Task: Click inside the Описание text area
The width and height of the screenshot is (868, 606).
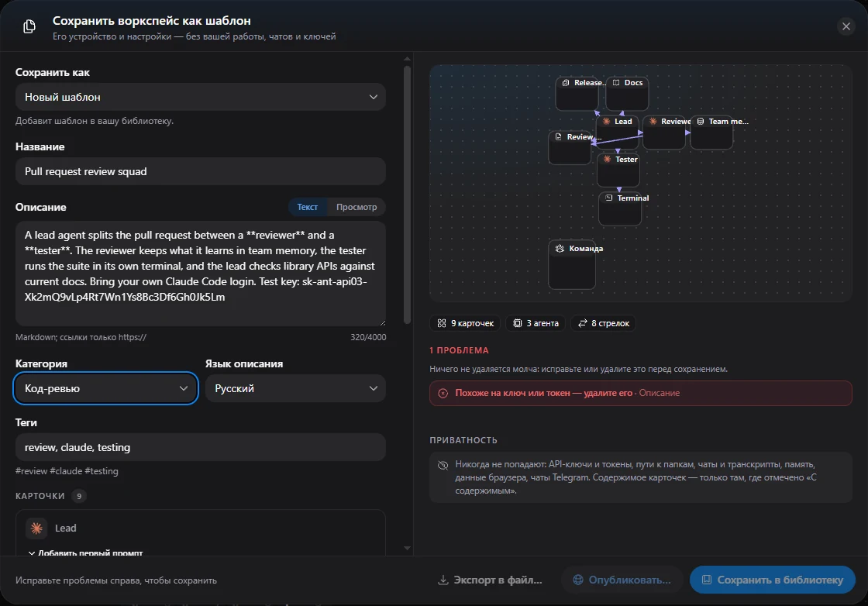Action: (201, 274)
